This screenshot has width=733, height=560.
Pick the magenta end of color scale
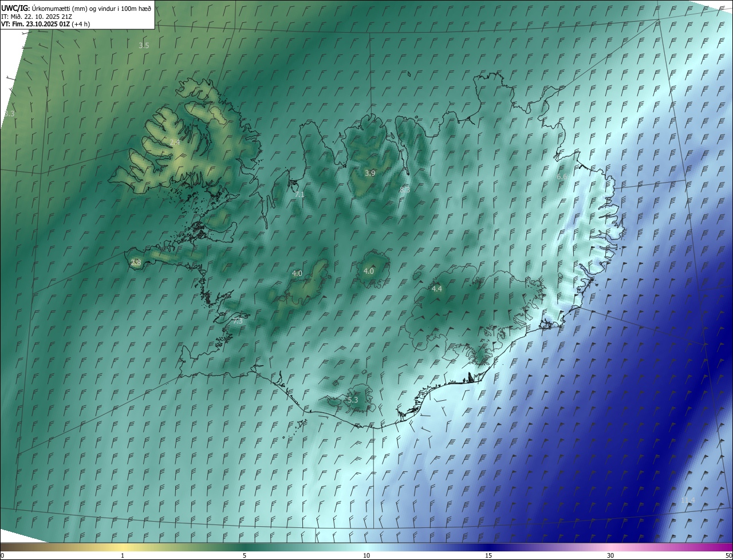[723, 547]
